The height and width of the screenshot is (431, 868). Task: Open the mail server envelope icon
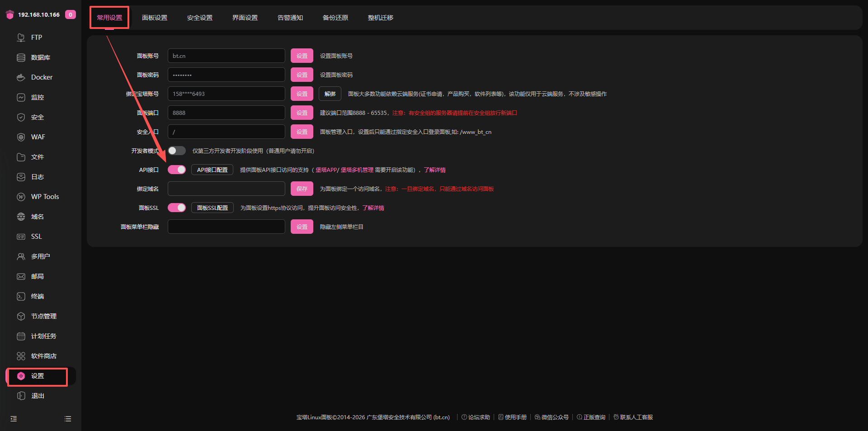click(21, 276)
